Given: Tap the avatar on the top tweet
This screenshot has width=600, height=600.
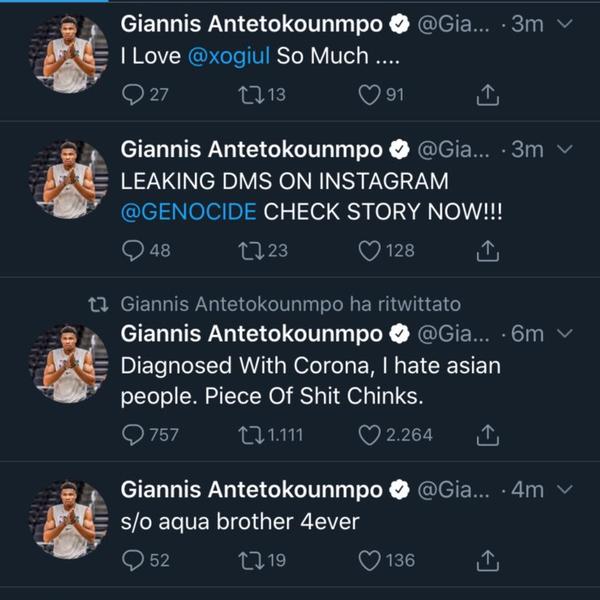Looking at the screenshot, I should point(68,53).
